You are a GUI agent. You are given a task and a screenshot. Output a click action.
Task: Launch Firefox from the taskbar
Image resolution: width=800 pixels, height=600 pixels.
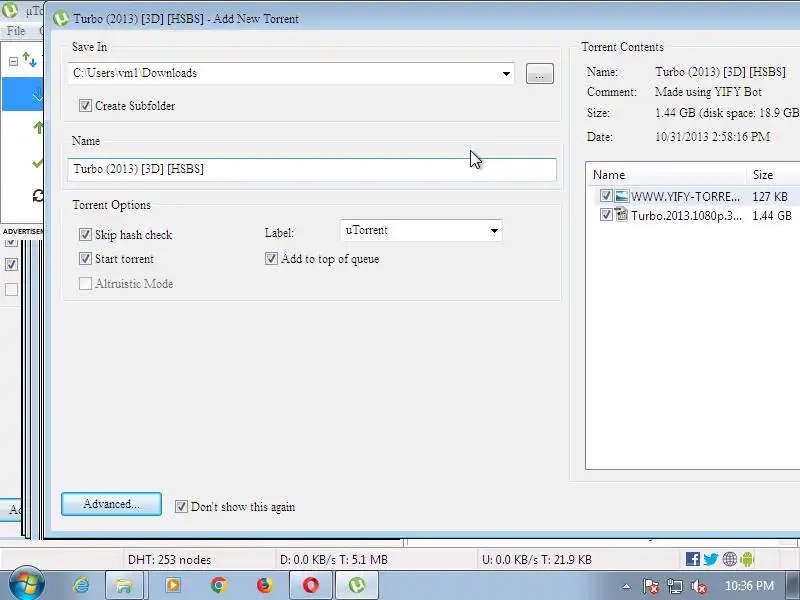tap(264, 585)
